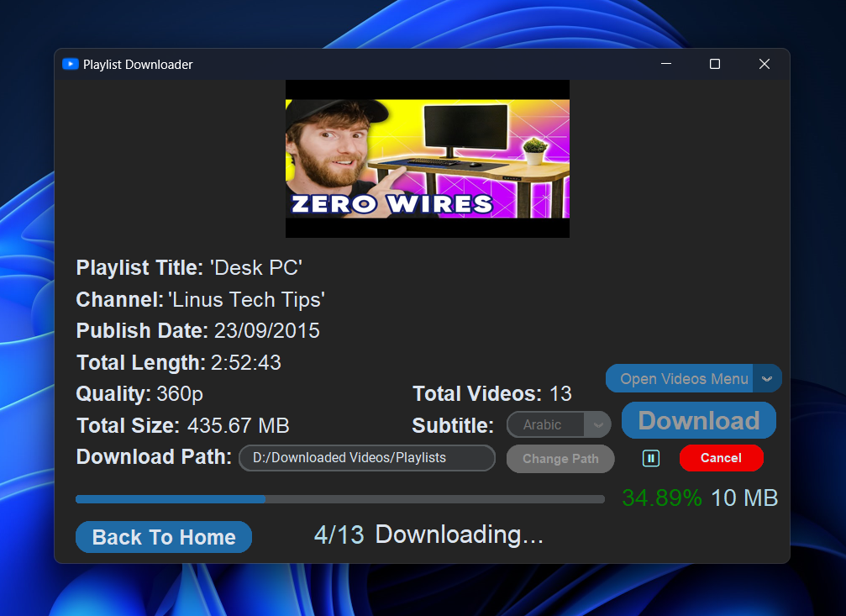This screenshot has width=846, height=616.
Task: Click the Download Path: label
Action: [x=154, y=457]
